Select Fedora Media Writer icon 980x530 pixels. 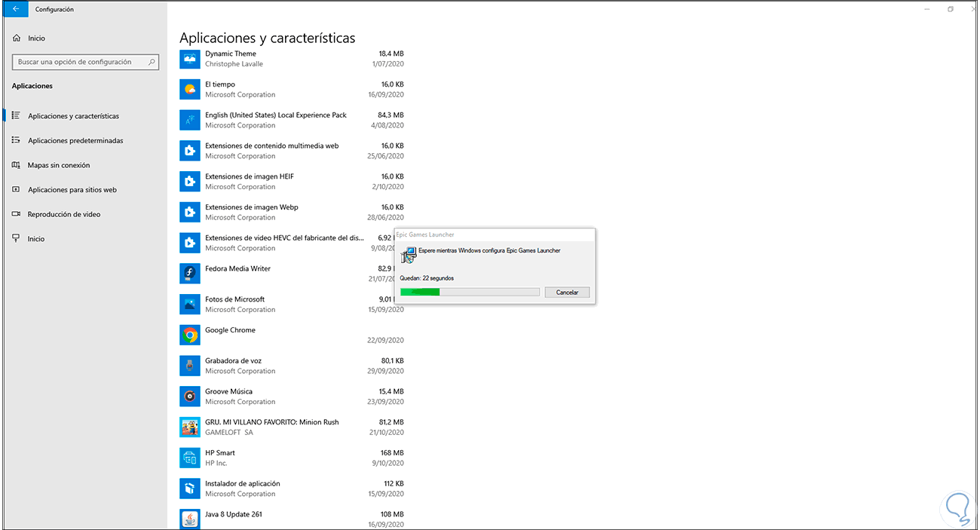click(x=190, y=274)
